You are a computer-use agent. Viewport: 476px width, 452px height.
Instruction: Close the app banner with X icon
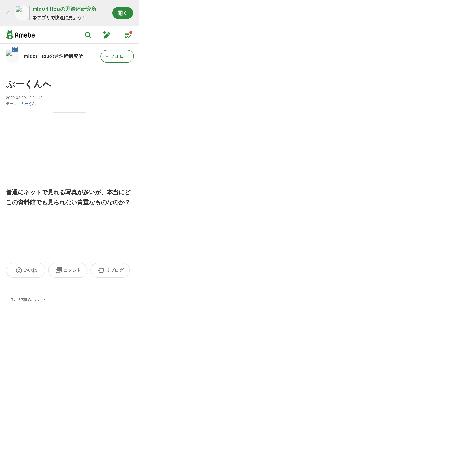point(7,13)
